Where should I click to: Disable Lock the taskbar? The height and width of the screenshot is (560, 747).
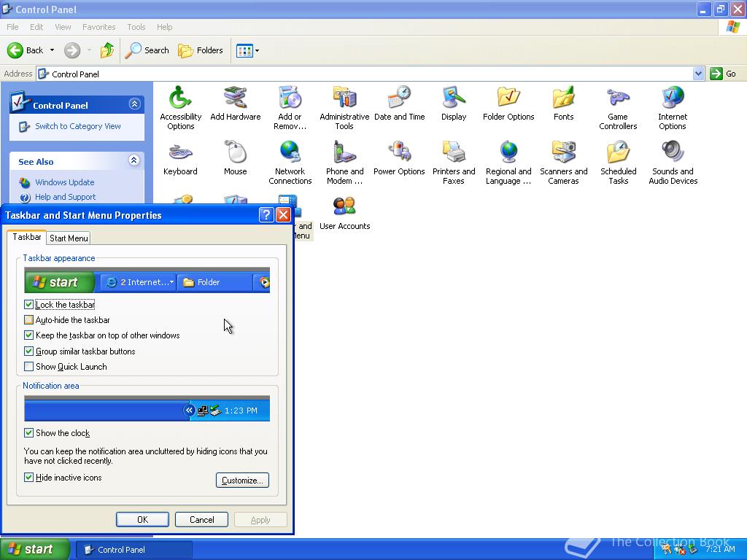[28, 304]
